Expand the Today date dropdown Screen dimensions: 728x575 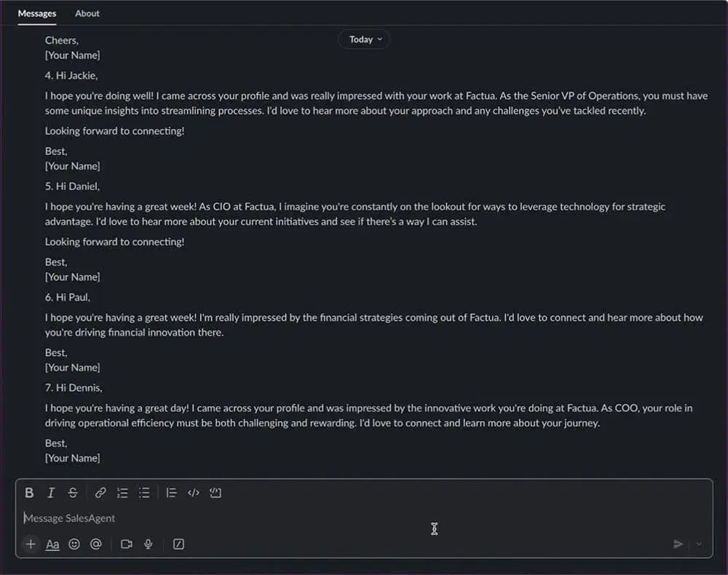point(364,39)
